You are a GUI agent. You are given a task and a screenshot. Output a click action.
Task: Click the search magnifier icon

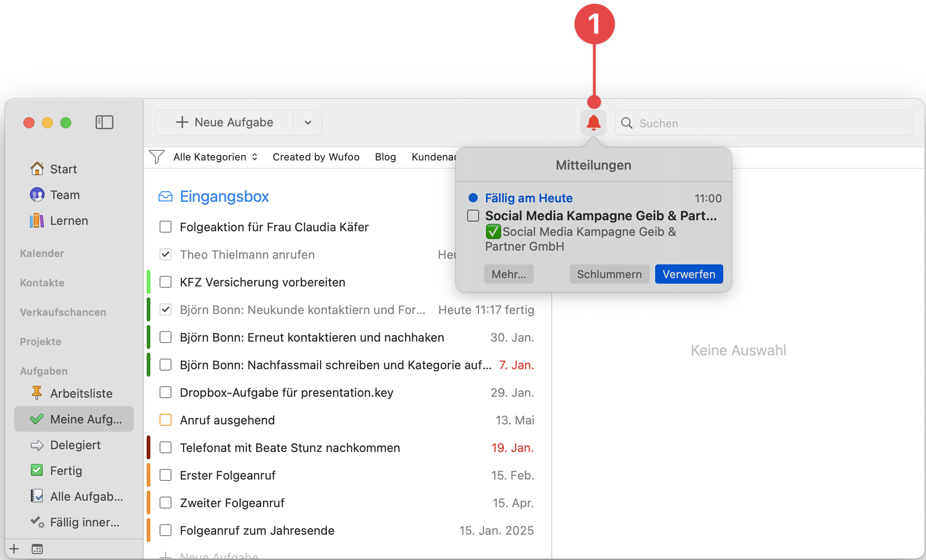click(627, 123)
